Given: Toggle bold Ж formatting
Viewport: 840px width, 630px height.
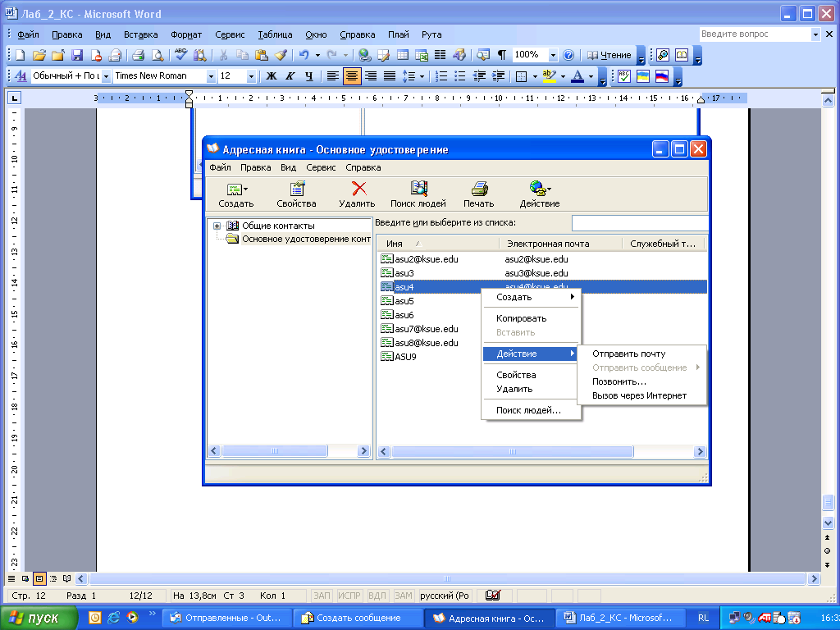Looking at the screenshot, I should coord(272,76).
